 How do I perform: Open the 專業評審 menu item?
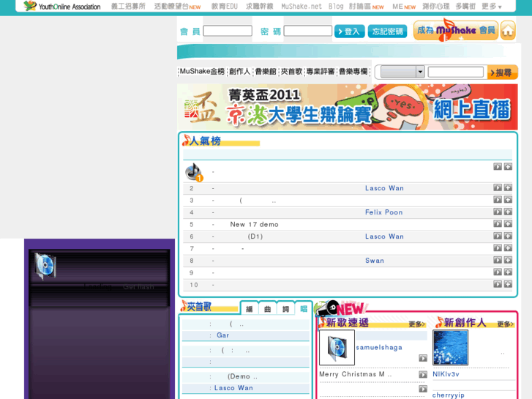(321, 71)
